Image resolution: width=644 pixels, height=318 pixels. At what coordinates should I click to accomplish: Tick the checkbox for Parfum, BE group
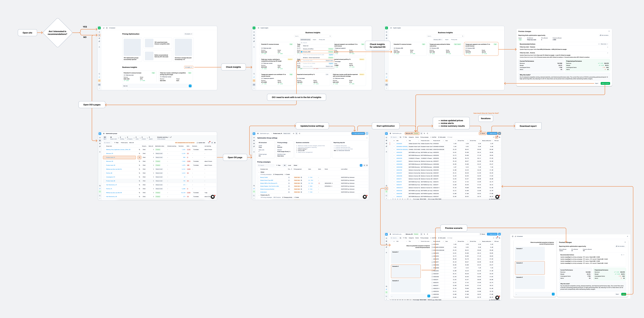104,173
